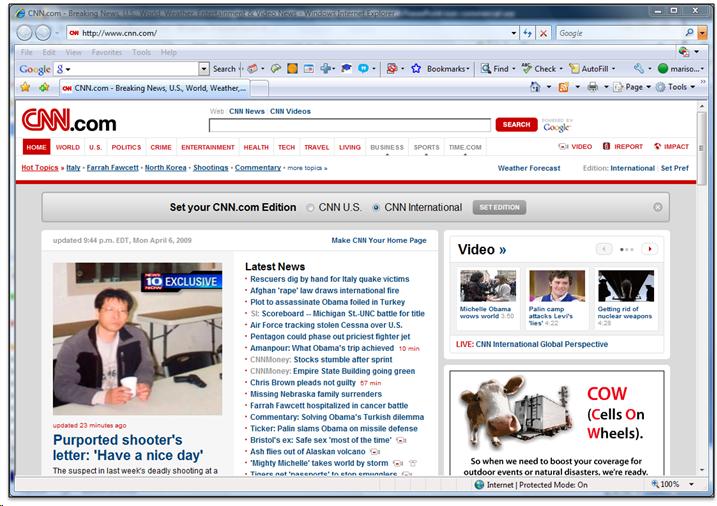Click the red popup blocker icon
Viewport: 717px width, 506px height.
tap(391, 69)
